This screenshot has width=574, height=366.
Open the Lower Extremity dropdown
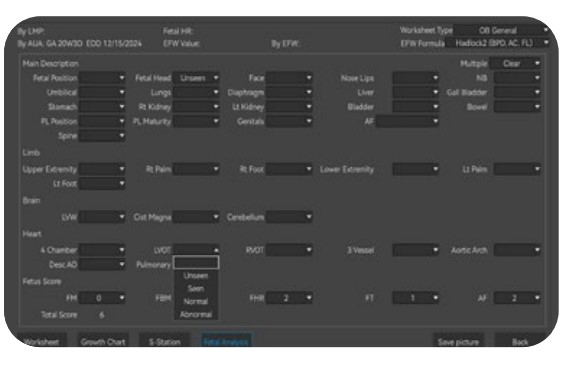[415, 169]
